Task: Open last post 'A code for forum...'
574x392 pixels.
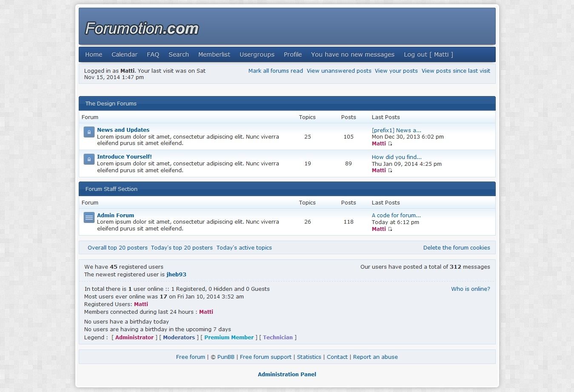Action: pos(396,216)
